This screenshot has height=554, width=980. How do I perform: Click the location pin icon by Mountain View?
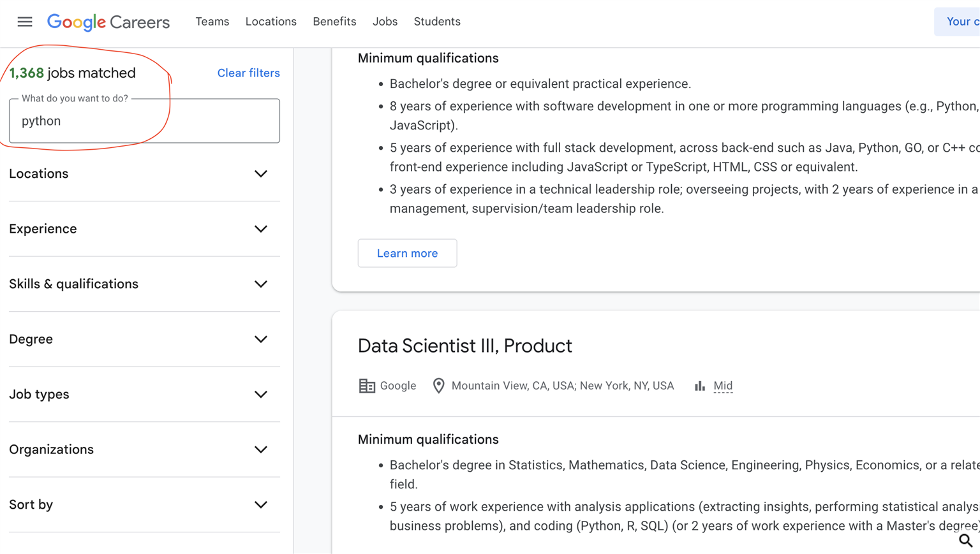438,386
